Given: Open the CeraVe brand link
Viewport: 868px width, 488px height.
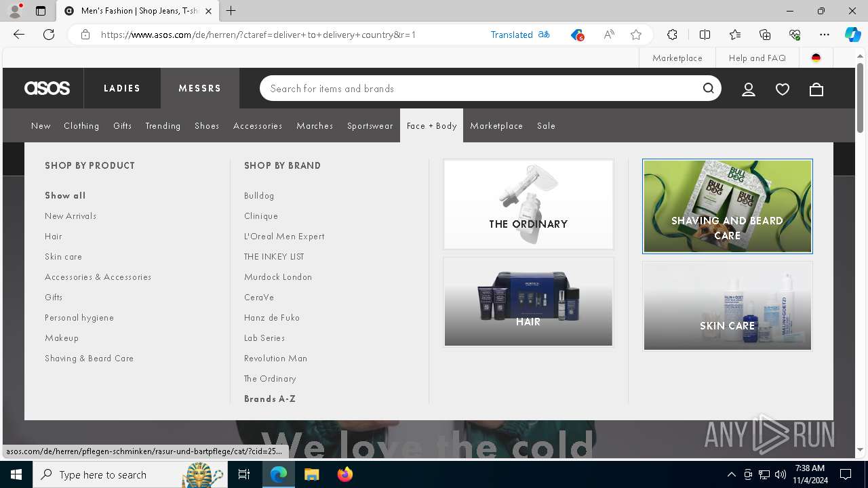Looking at the screenshot, I should click(x=259, y=297).
